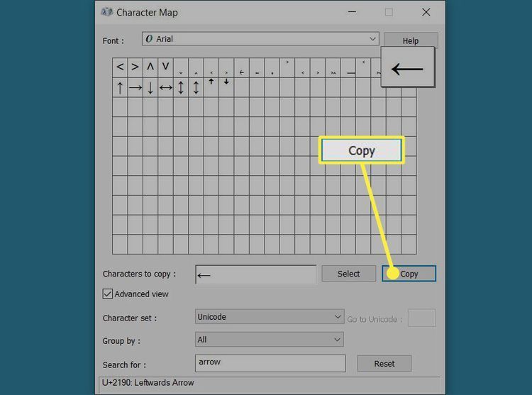532x395 pixels.
Task: Minimize the Character Map window
Action: (x=352, y=12)
